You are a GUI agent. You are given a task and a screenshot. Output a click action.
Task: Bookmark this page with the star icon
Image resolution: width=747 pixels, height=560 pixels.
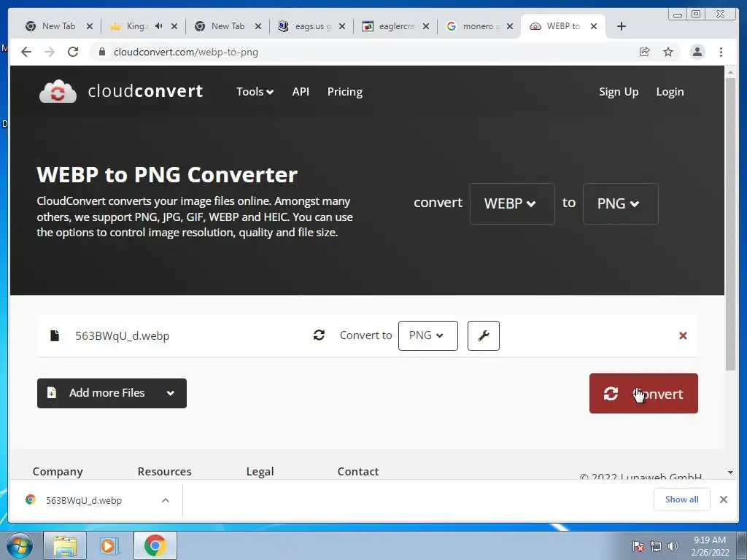point(668,52)
